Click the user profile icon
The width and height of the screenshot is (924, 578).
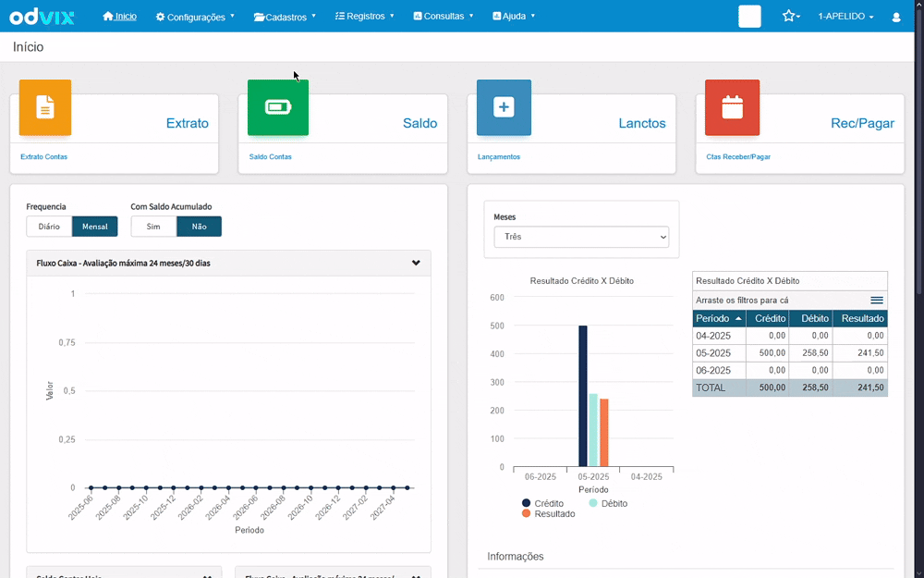tap(896, 17)
